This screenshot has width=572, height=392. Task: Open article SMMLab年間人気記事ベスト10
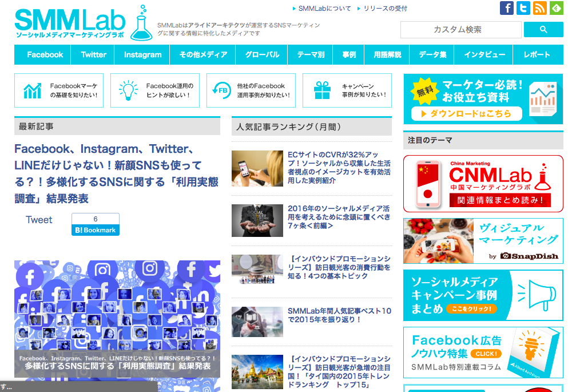click(339, 315)
